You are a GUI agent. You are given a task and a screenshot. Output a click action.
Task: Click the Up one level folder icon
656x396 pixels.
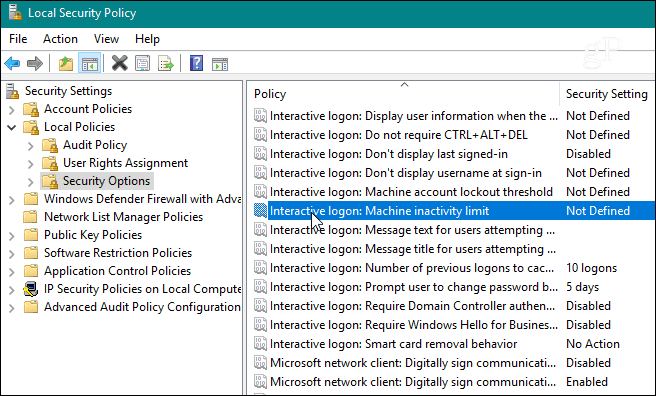click(x=66, y=64)
